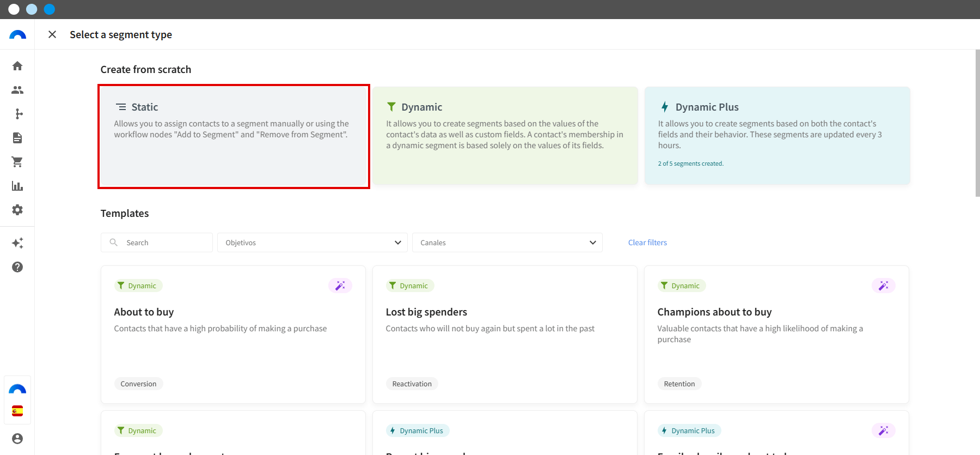Click the Templates heading
980x455 pixels.
click(125, 214)
